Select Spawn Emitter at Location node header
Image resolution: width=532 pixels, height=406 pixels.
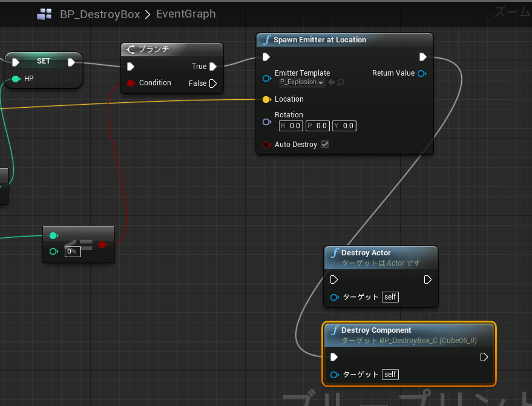pyautogui.click(x=345, y=40)
